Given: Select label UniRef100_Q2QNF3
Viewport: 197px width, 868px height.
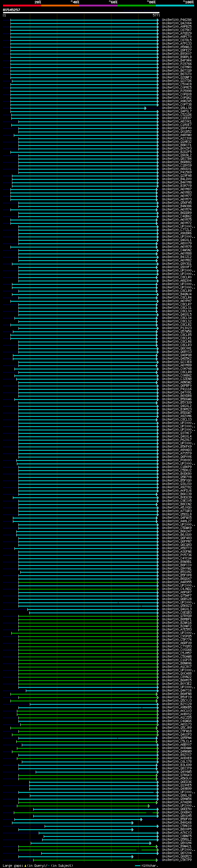Looking at the screenshot, I should coord(177,78).
